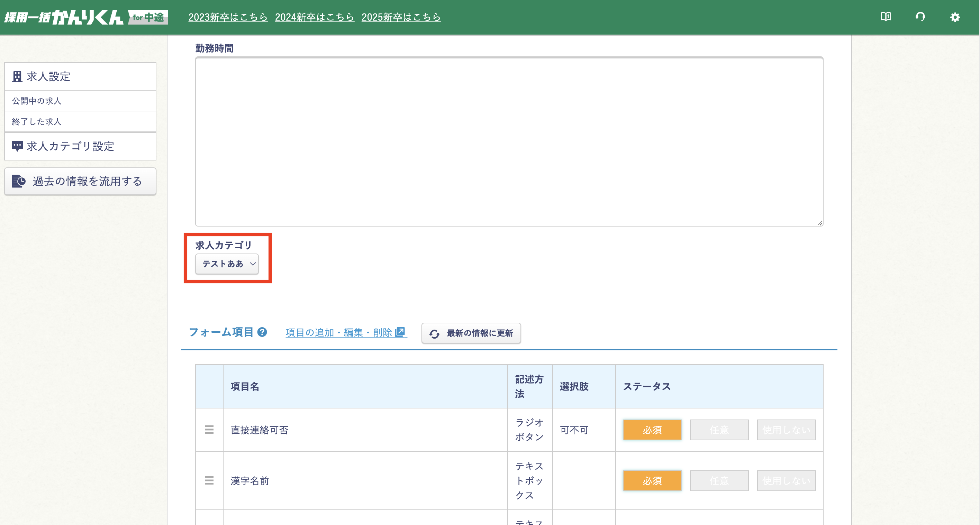Click the external link icon beside 項目の追加・編集・削除

(x=400, y=332)
